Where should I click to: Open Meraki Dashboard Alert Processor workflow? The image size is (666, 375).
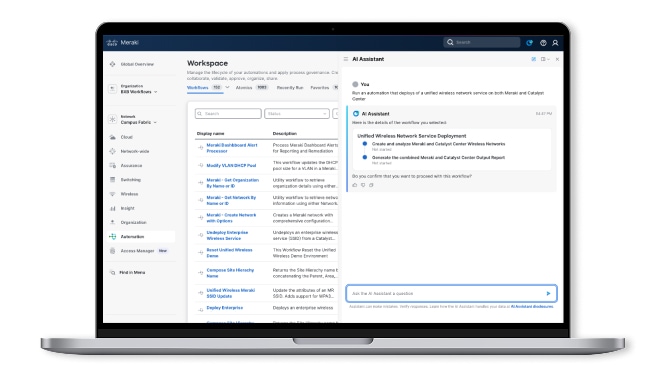232,148
